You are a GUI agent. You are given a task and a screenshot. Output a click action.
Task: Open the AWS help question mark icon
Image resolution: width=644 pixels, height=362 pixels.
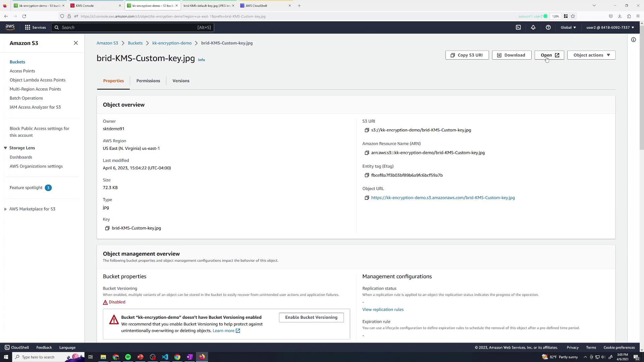click(548, 27)
